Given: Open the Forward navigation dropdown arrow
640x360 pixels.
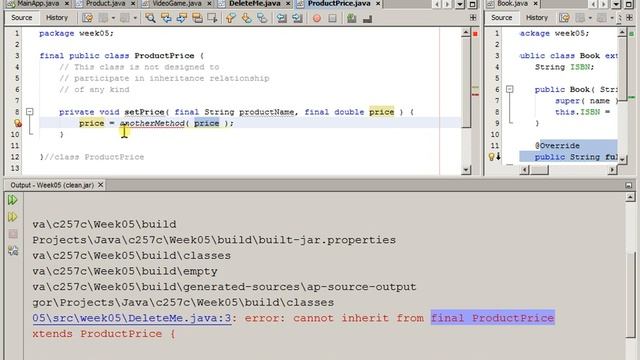Looking at the screenshot, I should point(135,18).
